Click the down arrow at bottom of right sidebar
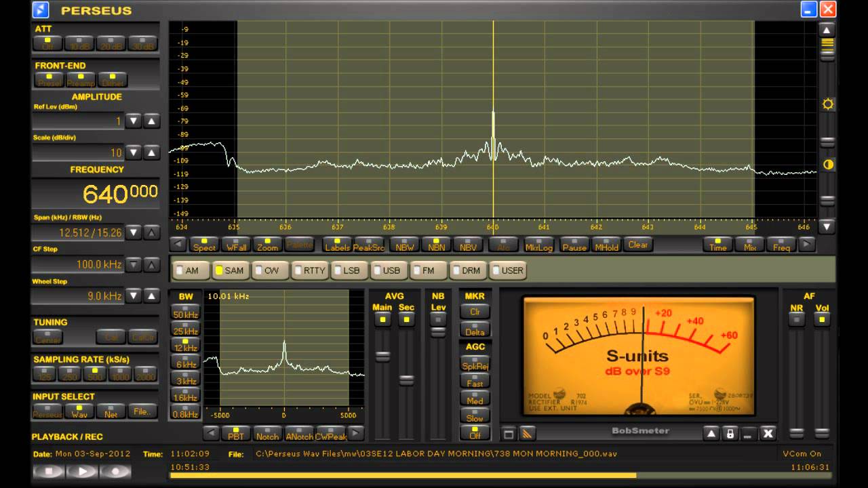 [x=827, y=227]
